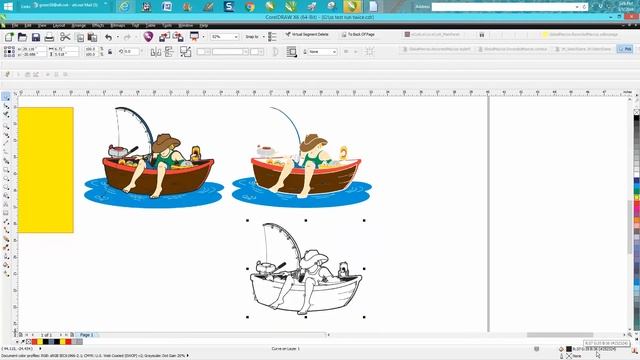
Task: Click the Wrap text icon
Action: click(x=291, y=51)
